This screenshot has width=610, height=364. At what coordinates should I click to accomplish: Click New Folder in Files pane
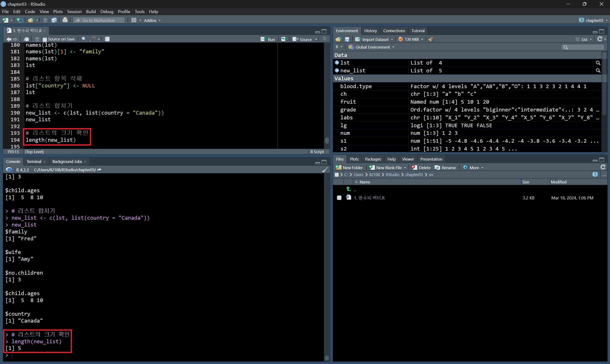click(x=349, y=167)
